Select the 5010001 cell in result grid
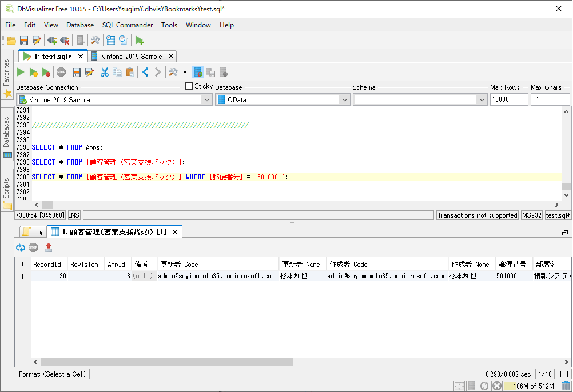 click(514, 276)
